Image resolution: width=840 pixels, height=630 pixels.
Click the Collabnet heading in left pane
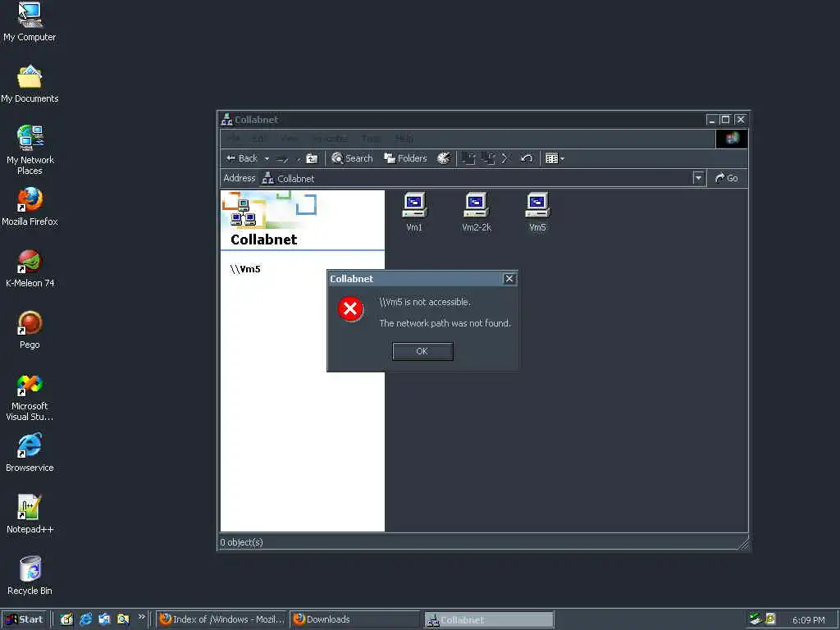263,240
